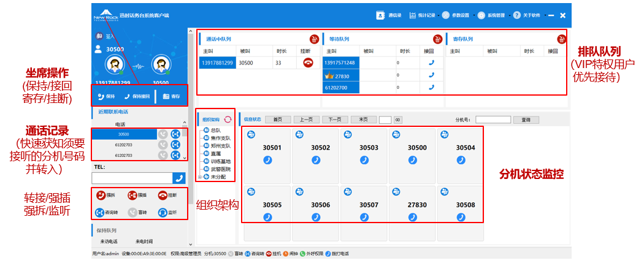Click the refresh icon beside 组织架构
The image size is (644, 263).
(228, 120)
